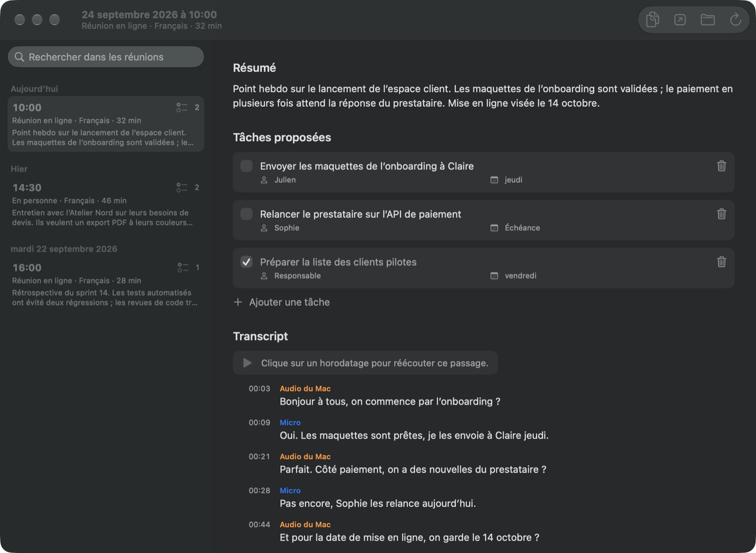Viewport: 756px width, 553px height.
Task: Click the 00:21 transcript timestamp
Action: (259, 457)
